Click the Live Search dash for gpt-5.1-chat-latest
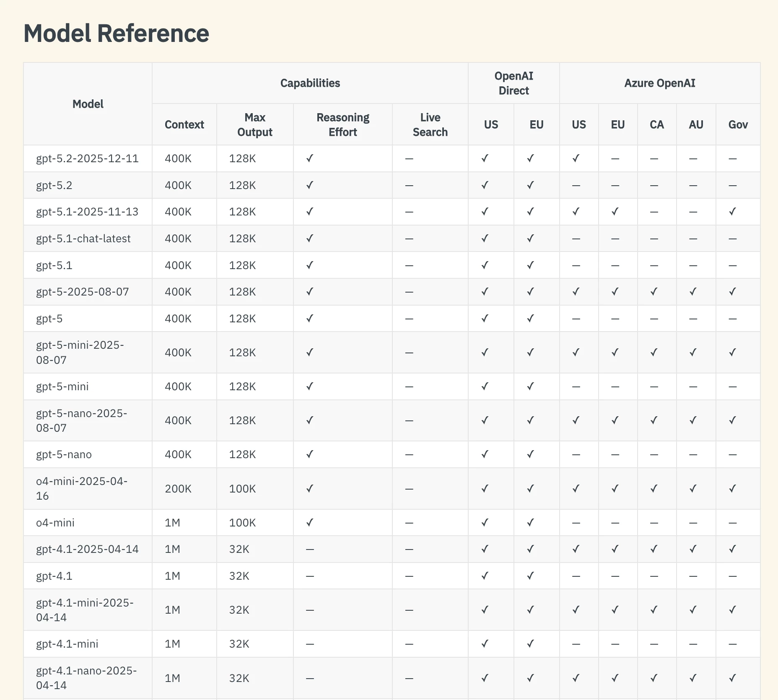The width and height of the screenshot is (778, 700). [409, 239]
